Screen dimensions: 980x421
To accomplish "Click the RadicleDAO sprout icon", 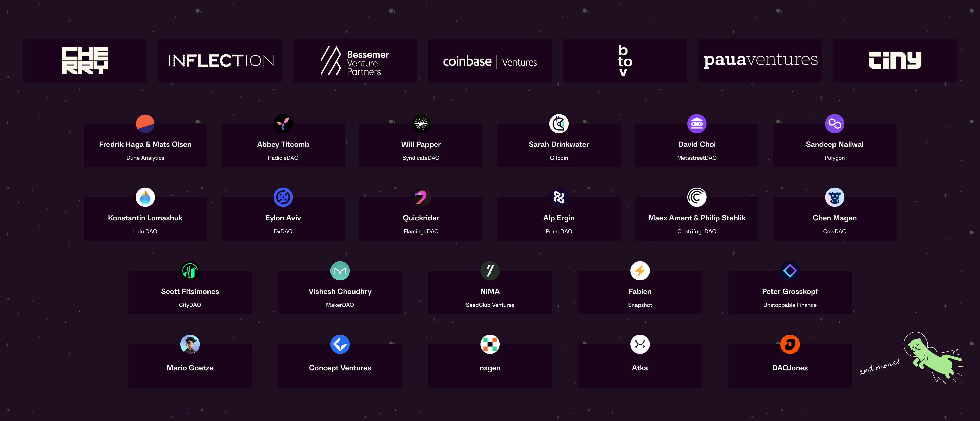I will pyautogui.click(x=283, y=123).
